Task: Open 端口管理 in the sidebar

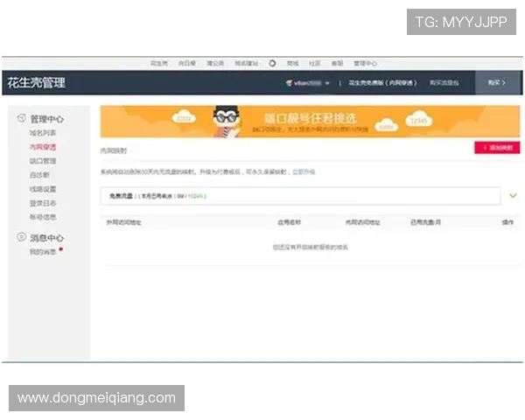Action: click(43, 161)
